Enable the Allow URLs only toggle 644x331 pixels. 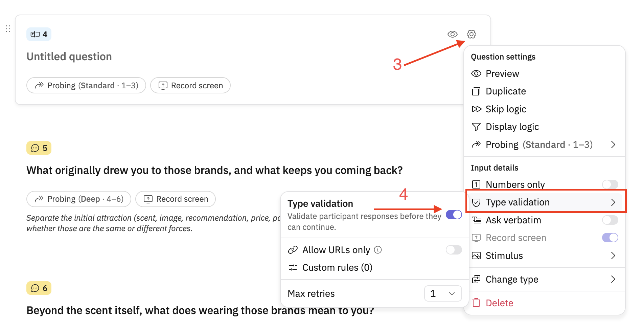pyautogui.click(x=454, y=250)
